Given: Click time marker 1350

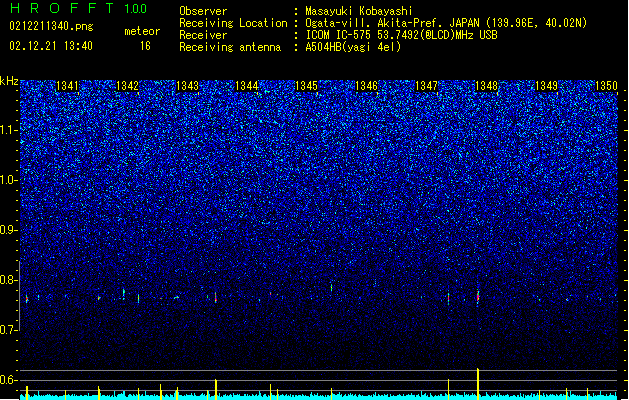Looking at the screenshot, I should (606, 86).
